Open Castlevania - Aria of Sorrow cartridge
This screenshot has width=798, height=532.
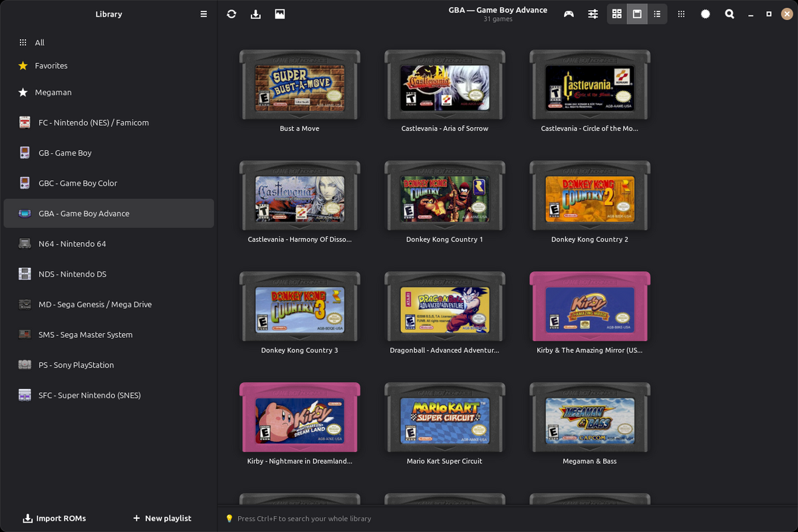tap(445, 85)
